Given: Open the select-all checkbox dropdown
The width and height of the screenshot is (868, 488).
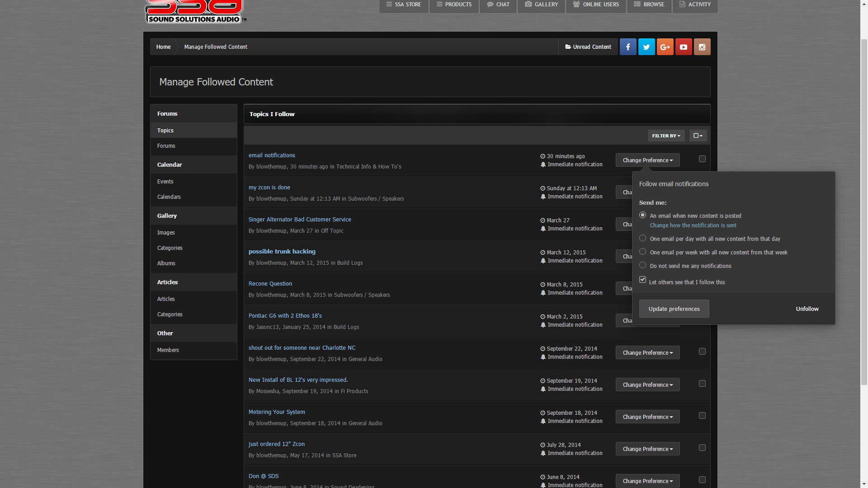Looking at the screenshot, I should (698, 136).
